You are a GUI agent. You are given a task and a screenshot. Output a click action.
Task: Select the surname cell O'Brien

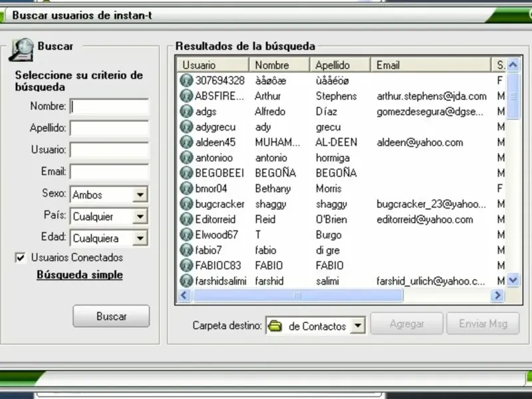point(331,219)
